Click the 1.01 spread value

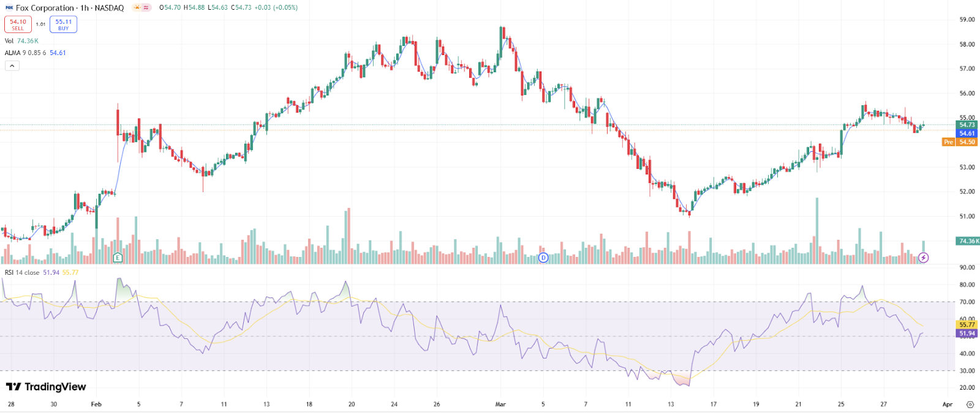[x=40, y=24]
